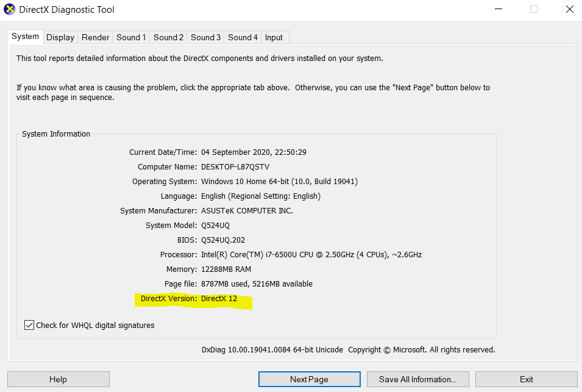Image resolution: width=582 pixels, height=392 pixels.
Task: Go to the Sound 1 tab
Action: click(131, 37)
